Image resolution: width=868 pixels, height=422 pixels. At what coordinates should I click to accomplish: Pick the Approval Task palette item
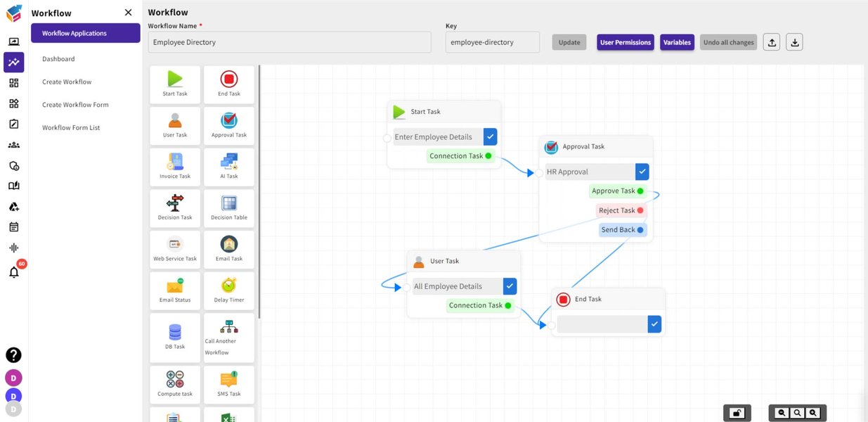229,125
